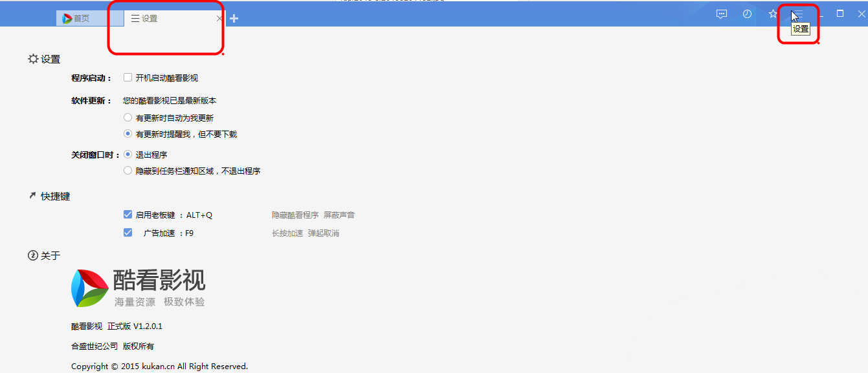Enable 开机启动酷看影视 checkbox
The width and height of the screenshot is (868, 373).
pos(128,78)
